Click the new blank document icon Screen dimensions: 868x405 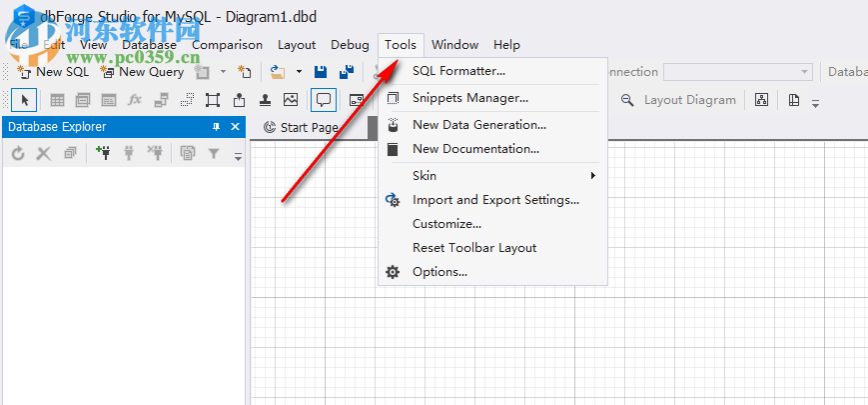pos(244,71)
